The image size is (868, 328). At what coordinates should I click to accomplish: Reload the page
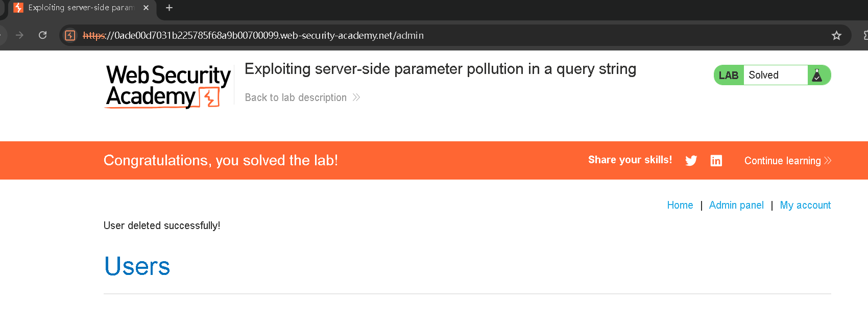pos(43,35)
